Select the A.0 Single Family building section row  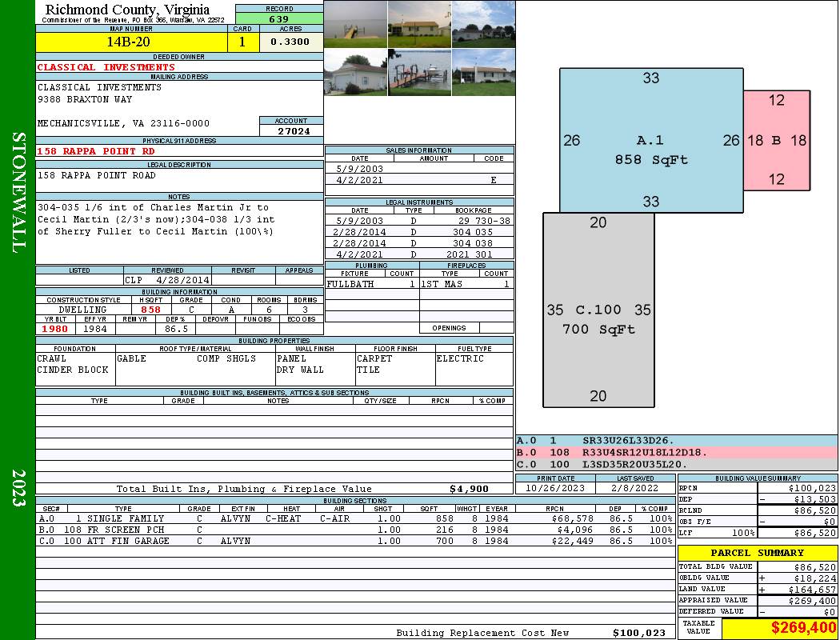354,518
